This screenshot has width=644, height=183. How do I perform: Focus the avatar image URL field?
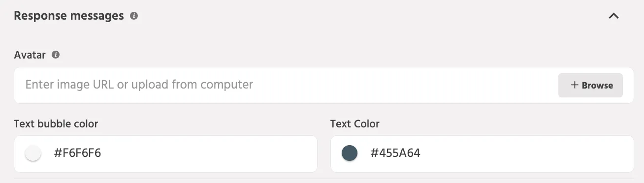point(286,85)
